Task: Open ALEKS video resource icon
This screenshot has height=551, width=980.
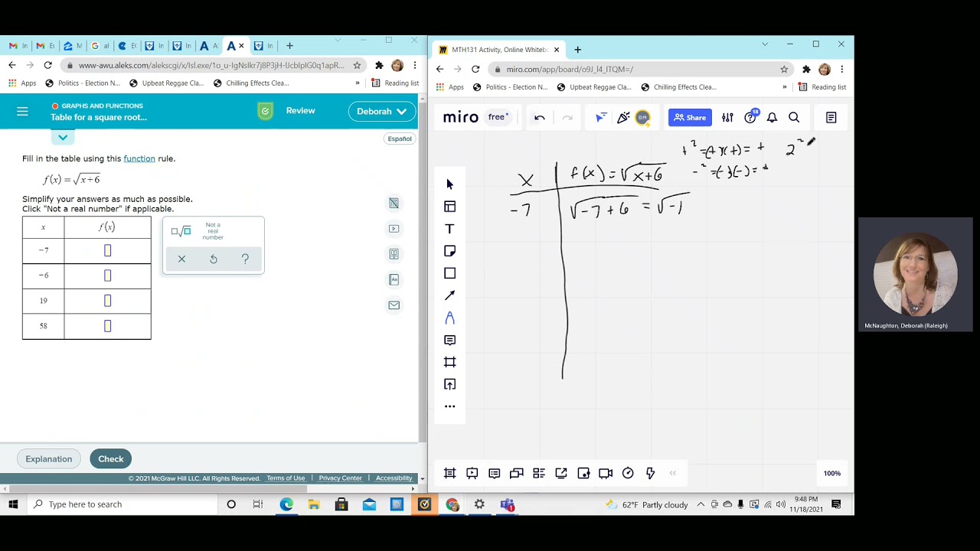Action: coord(394,228)
